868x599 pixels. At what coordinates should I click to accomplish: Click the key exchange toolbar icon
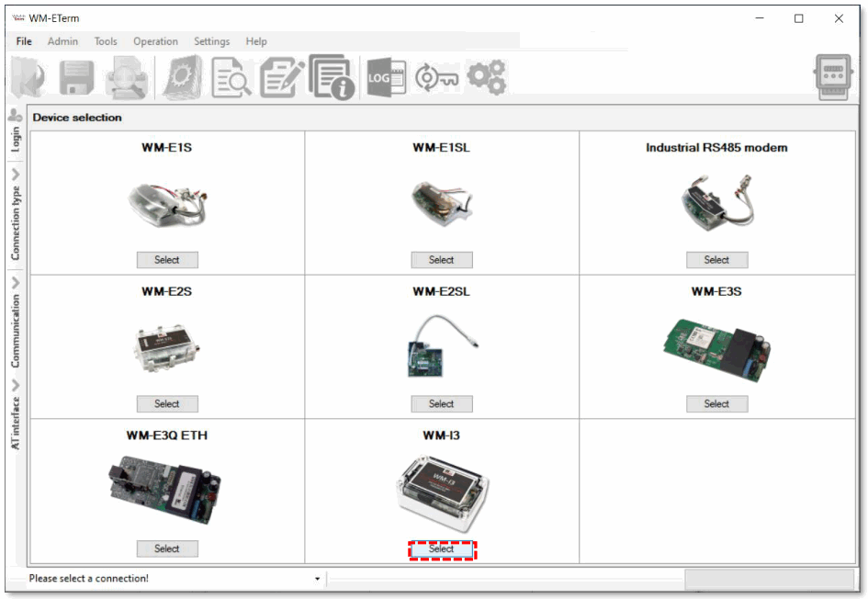point(437,77)
